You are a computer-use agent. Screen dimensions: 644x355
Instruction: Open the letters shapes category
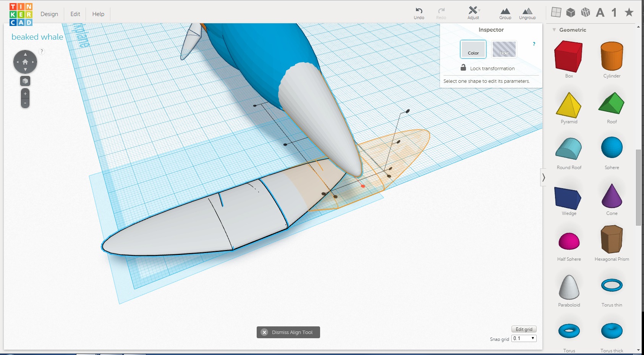point(600,13)
